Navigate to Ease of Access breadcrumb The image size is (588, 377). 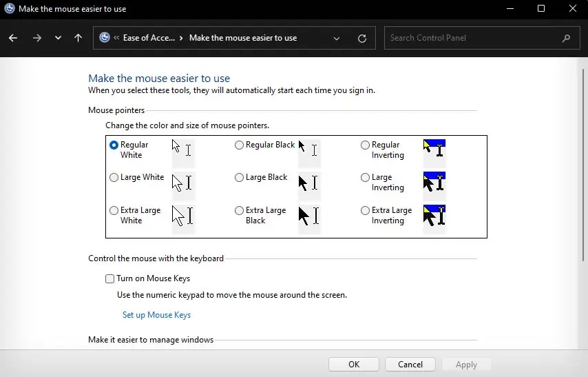(x=149, y=38)
